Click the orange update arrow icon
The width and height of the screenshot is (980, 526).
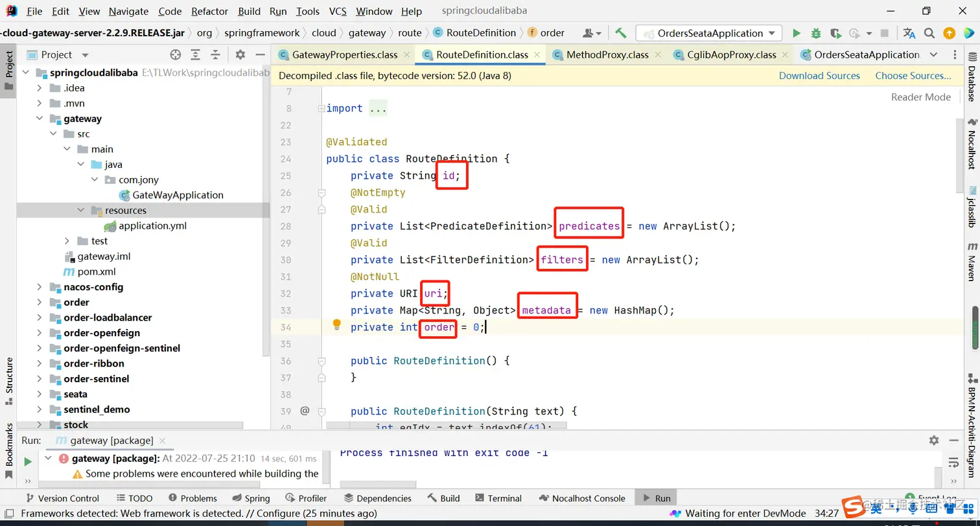click(949, 33)
